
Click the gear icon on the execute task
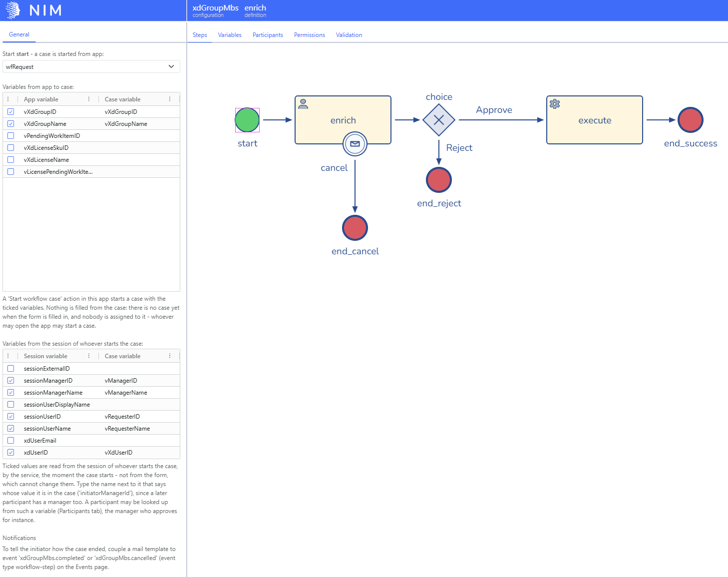click(555, 104)
